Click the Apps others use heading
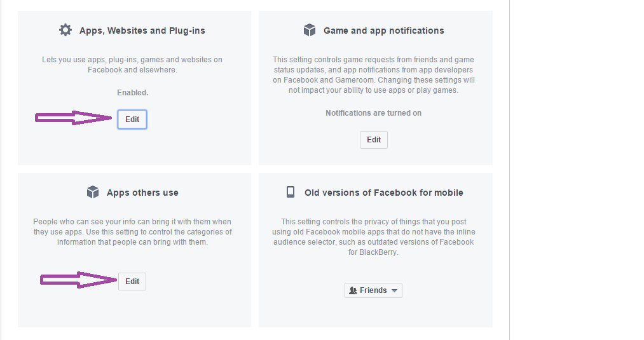 (142, 193)
